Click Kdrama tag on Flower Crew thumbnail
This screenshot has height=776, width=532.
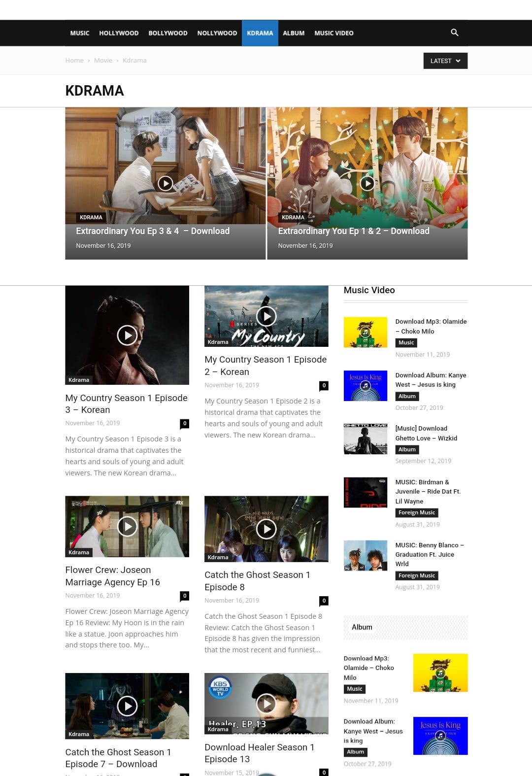[x=79, y=552]
